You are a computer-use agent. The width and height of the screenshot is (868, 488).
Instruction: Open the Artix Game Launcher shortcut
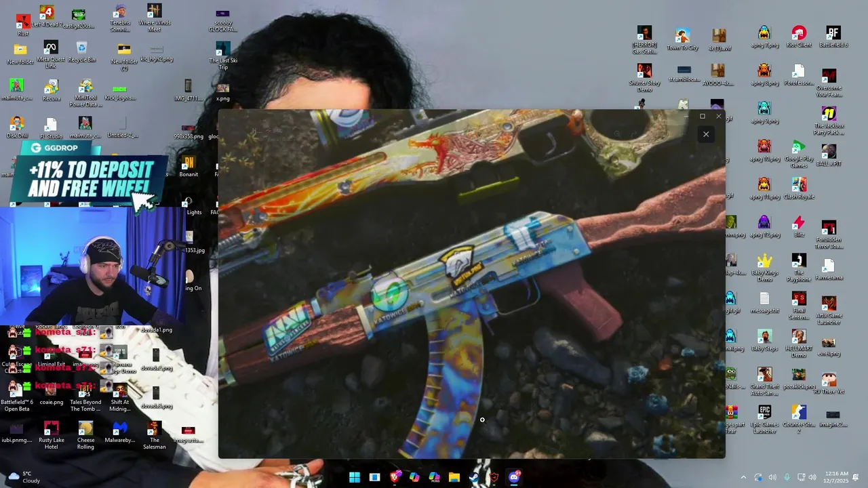[x=829, y=310]
